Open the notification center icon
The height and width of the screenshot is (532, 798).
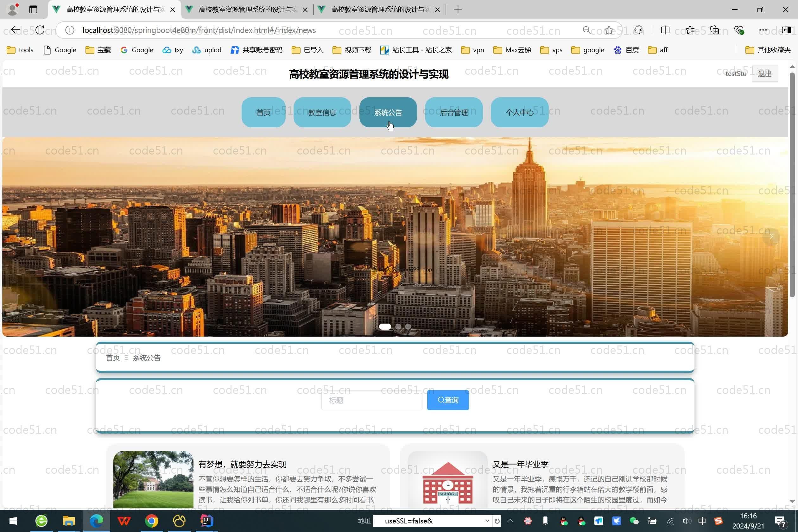click(x=781, y=522)
